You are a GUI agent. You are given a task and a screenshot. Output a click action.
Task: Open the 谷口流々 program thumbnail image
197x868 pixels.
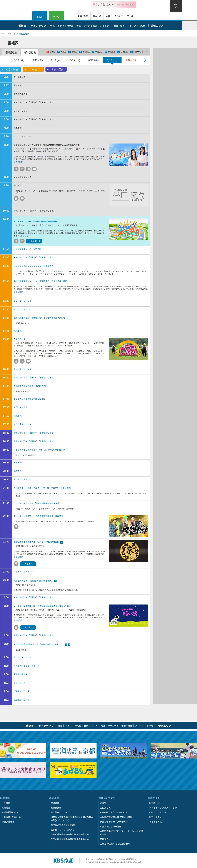[129, 195]
